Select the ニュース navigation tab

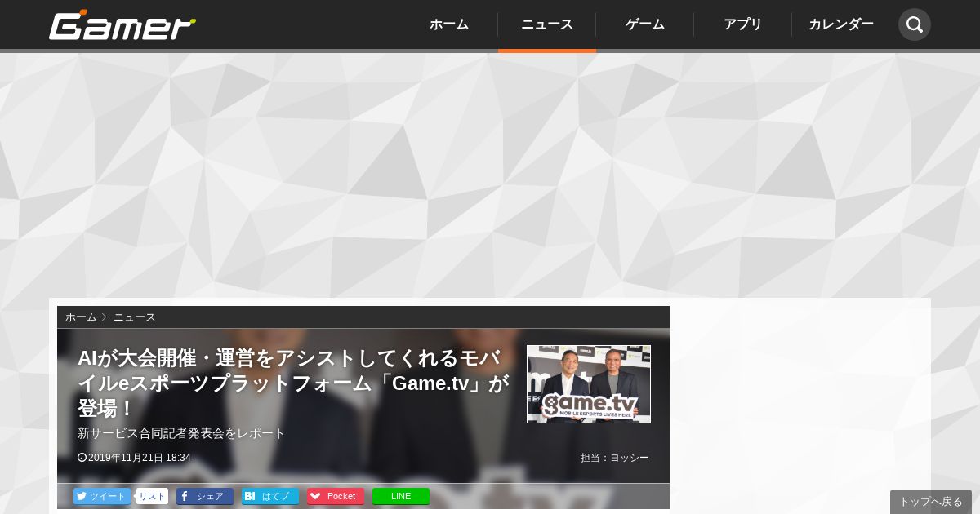coord(547,24)
